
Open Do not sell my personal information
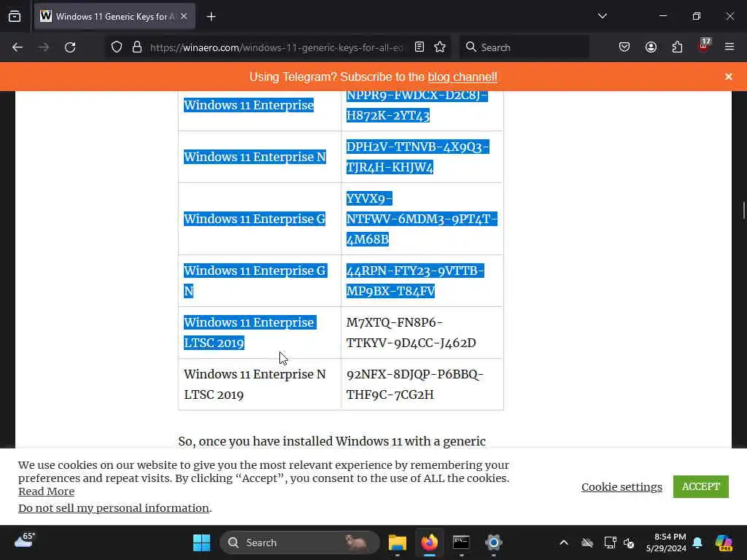point(114,508)
